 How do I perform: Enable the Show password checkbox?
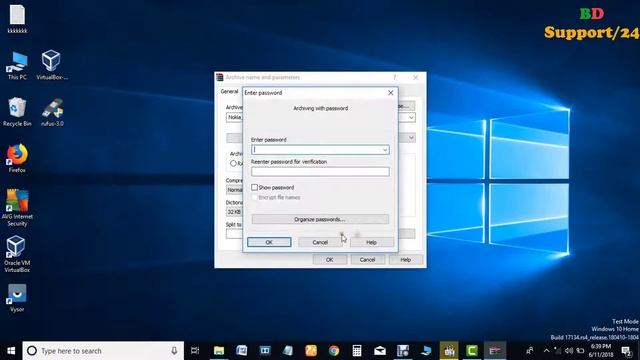254,187
